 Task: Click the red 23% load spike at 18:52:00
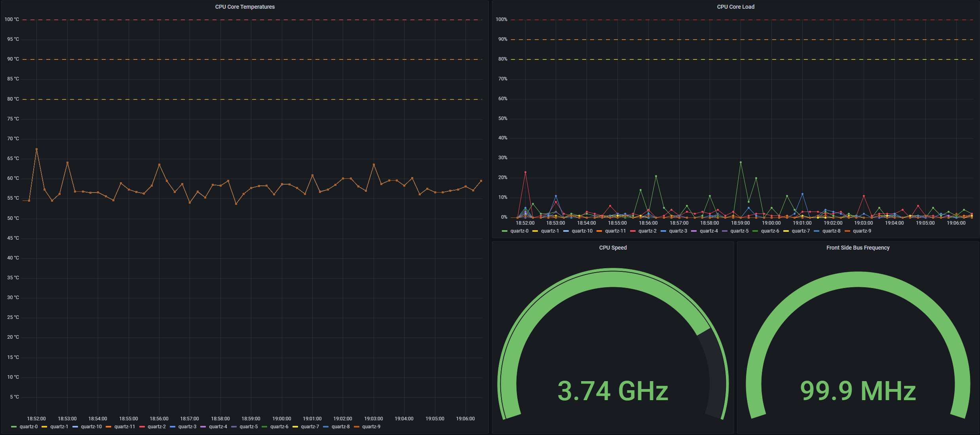(525, 172)
